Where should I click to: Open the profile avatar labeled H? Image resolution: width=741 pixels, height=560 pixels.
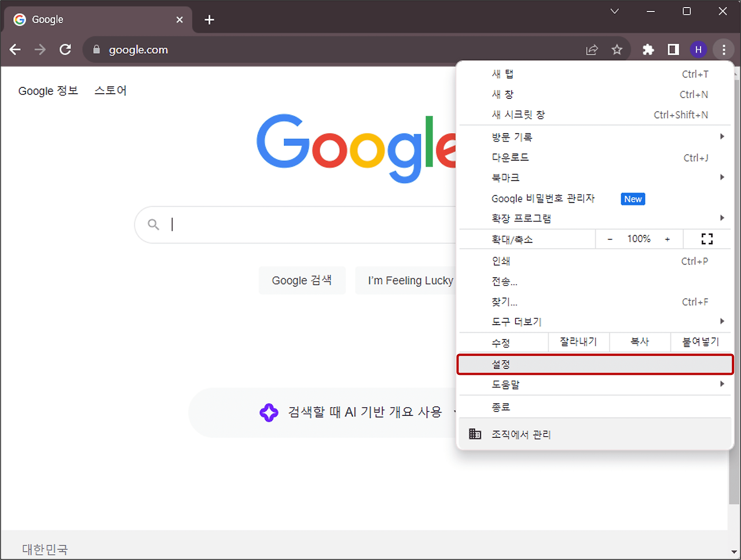[698, 50]
